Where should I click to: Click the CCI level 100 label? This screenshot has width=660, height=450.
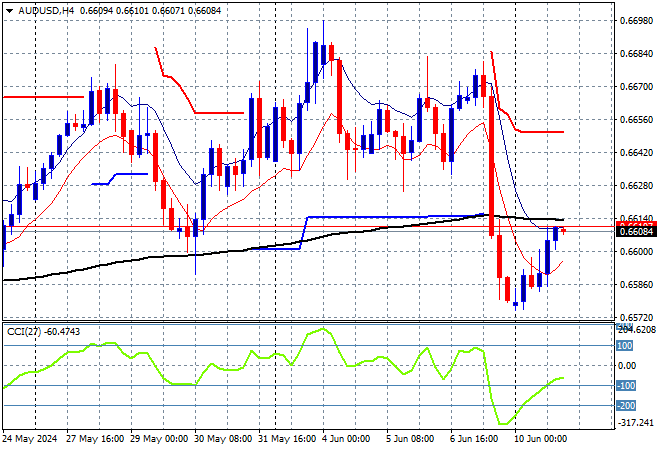625,346
